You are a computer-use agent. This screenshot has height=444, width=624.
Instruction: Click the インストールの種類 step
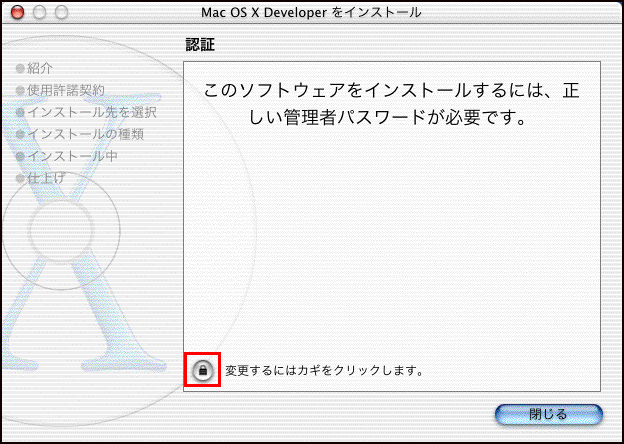(x=80, y=134)
